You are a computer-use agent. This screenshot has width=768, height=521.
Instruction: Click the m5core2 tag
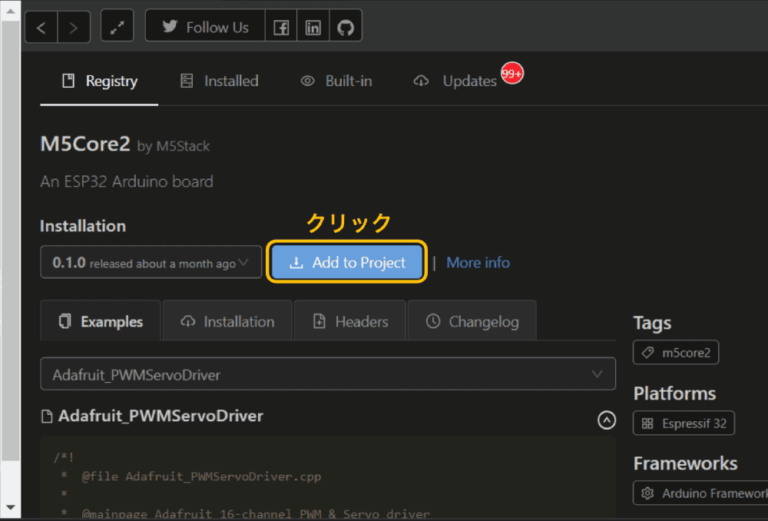[x=676, y=353]
